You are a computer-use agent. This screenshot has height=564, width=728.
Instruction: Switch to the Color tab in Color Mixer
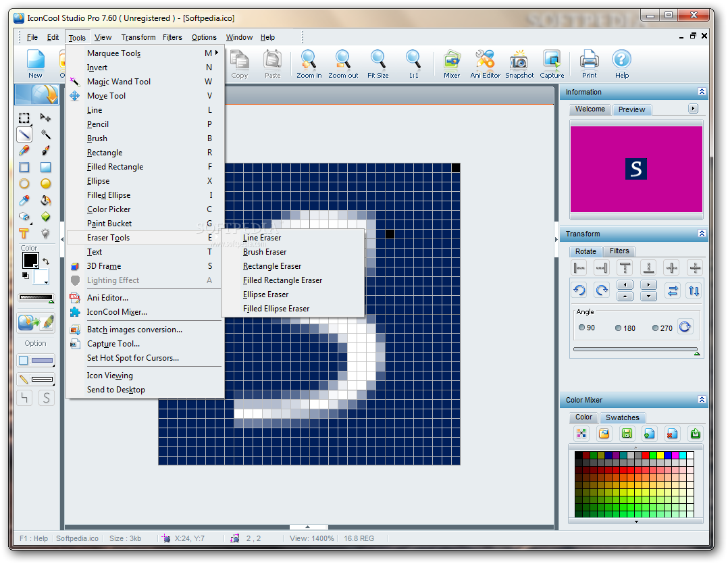coord(583,417)
